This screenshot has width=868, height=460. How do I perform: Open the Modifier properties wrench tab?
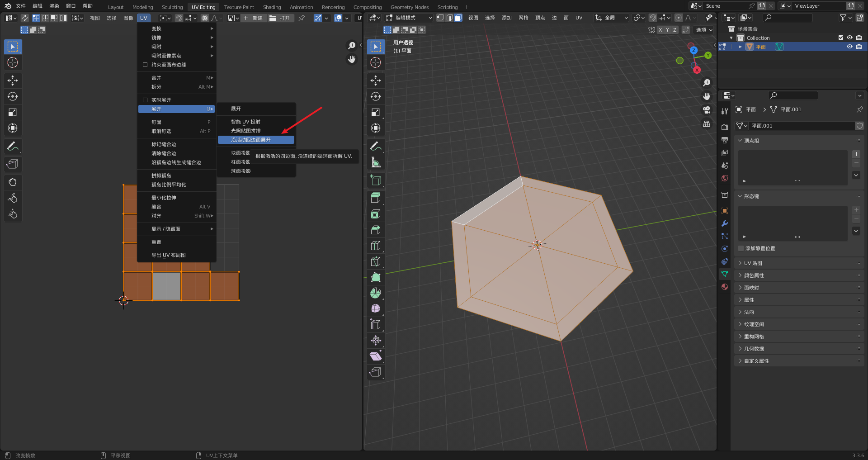(x=725, y=223)
